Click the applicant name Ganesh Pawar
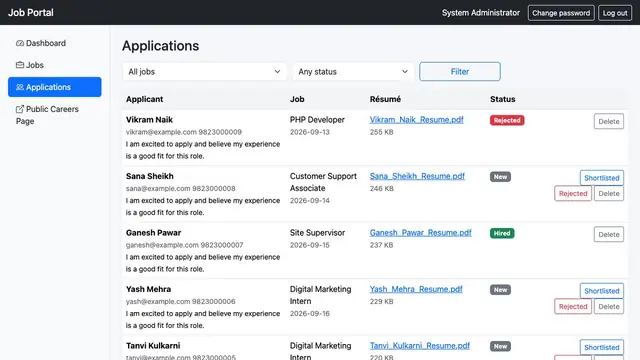This screenshot has width=640, height=360. [x=153, y=233]
